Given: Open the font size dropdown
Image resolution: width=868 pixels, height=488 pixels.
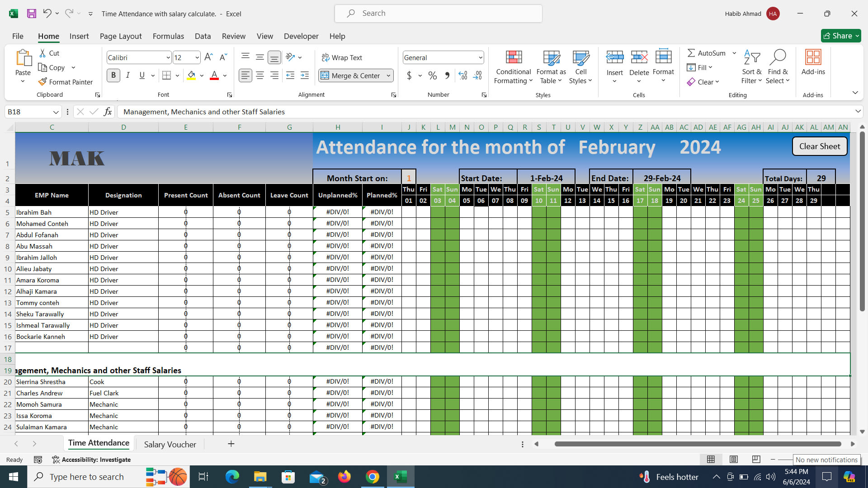Looking at the screenshot, I should 197,57.
